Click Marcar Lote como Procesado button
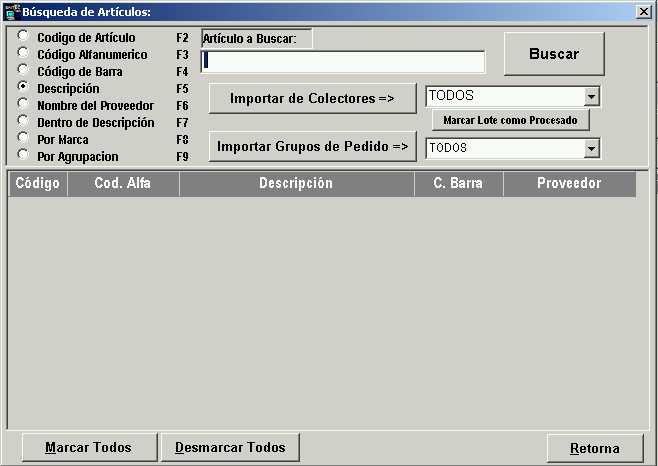658x466 pixels. [511, 120]
